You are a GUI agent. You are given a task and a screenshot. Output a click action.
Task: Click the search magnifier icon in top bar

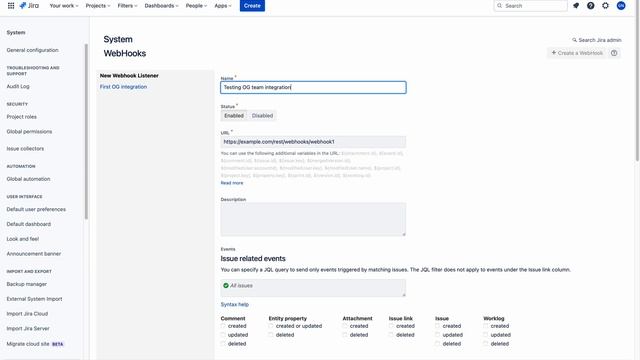pos(500,6)
